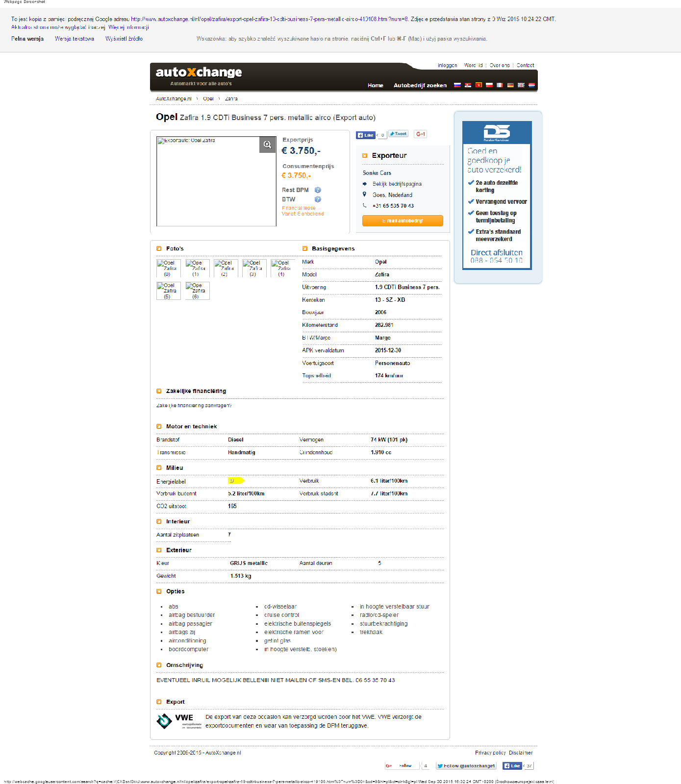Click the cached autoxchange.nl URL in banner
The width and height of the screenshot is (681, 784).
[x=270, y=19]
